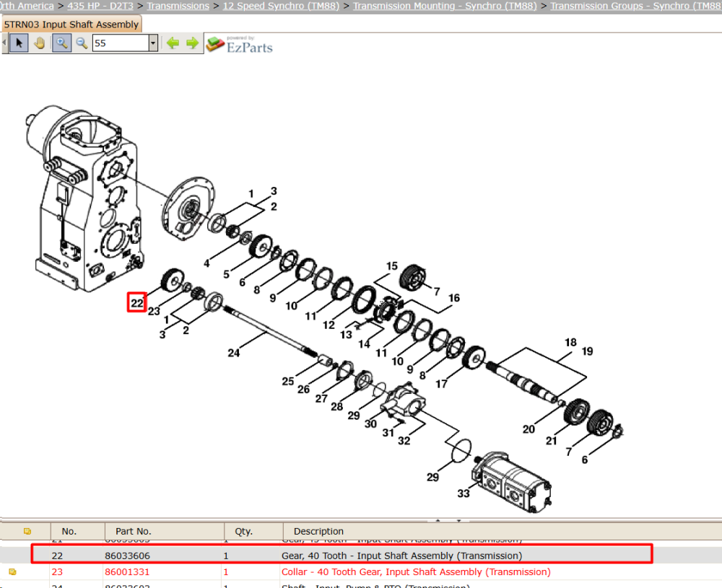
Task: Click the note icon on row 23
Action: click(12, 572)
